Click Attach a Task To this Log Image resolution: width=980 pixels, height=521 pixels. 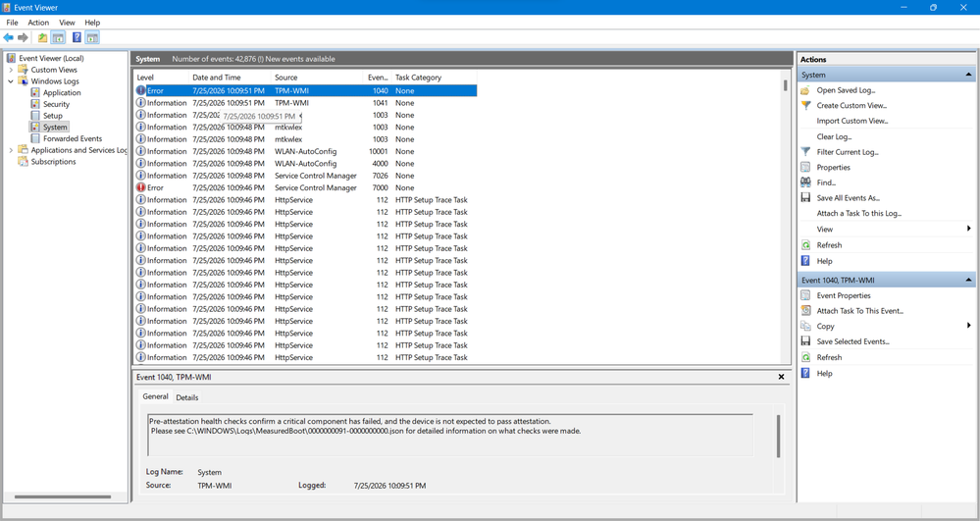pyautogui.click(x=858, y=213)
